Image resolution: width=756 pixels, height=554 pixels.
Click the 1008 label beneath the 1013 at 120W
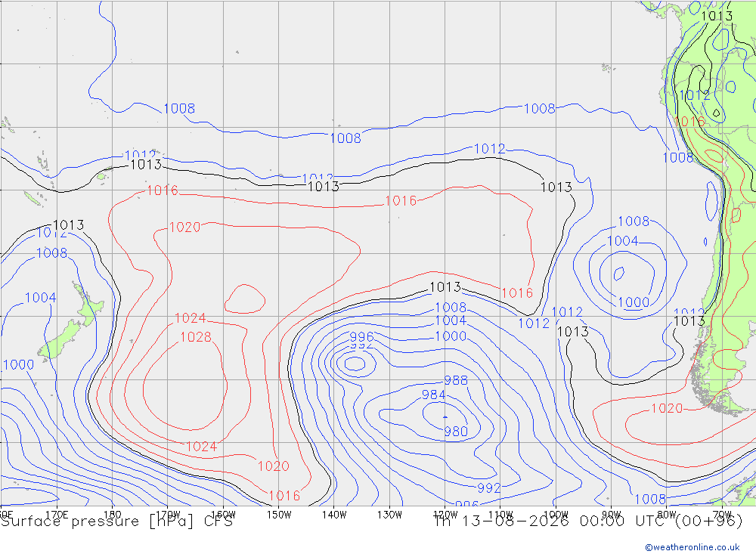451,307
